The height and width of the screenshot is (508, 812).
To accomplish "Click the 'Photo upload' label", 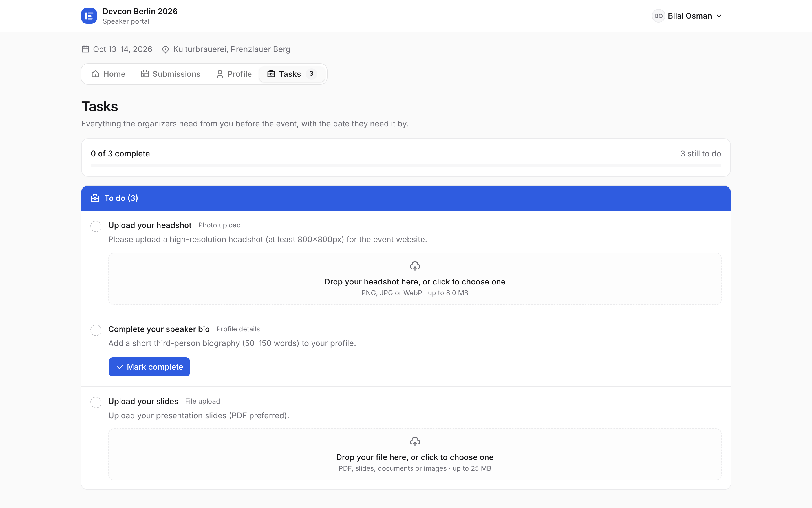I will [x=219, y=225].
